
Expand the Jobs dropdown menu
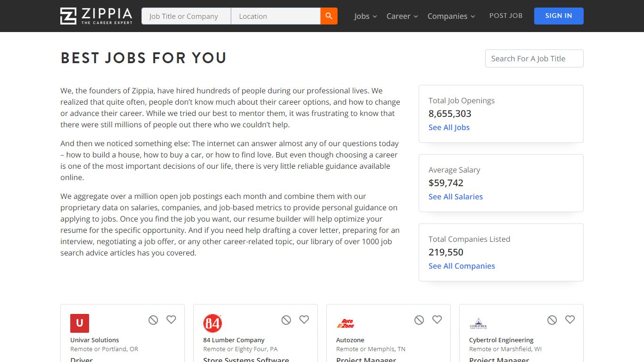pyautogui.click(x=365, y=16)
